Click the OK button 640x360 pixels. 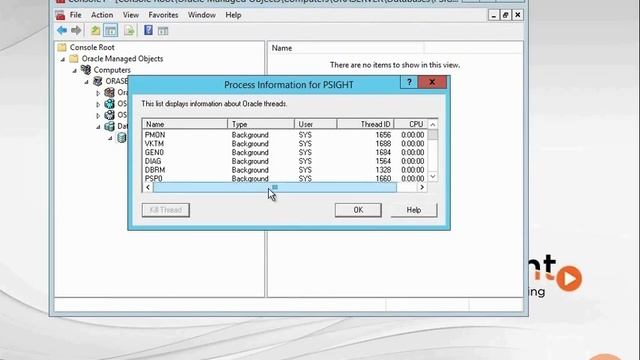(358, 210)
